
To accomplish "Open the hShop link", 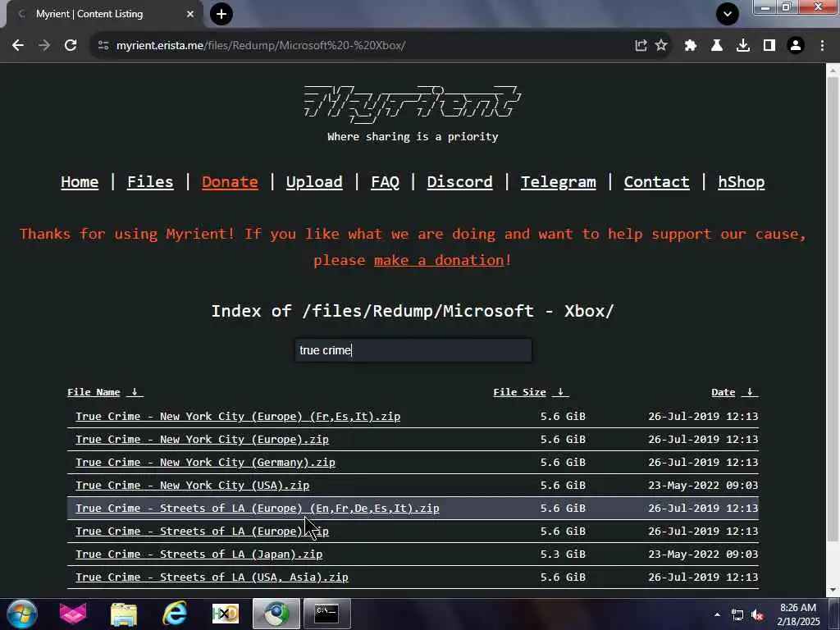I will coord(742,182).
